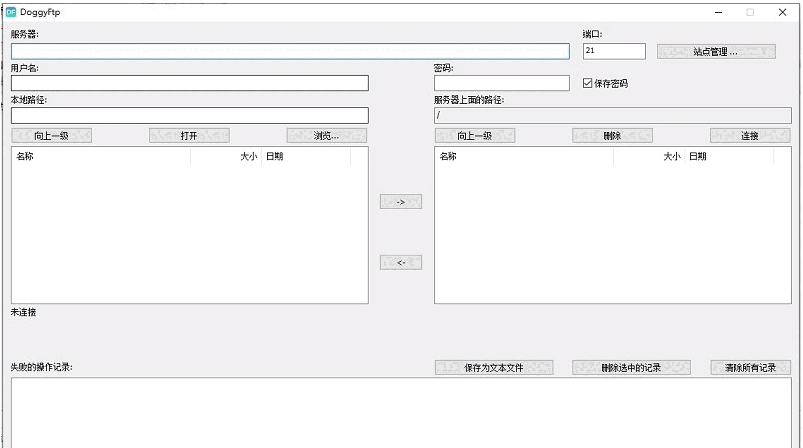Click 删除选中的记录 delete selected records button
Image resolution: width=803 pixels, height=448 pixels.
click(631, 368)
